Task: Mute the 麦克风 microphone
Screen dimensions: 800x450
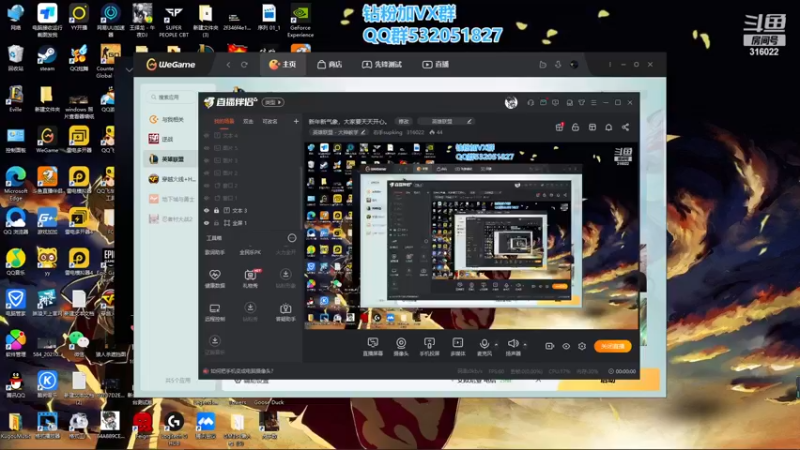Action: (x=484, y=346)
